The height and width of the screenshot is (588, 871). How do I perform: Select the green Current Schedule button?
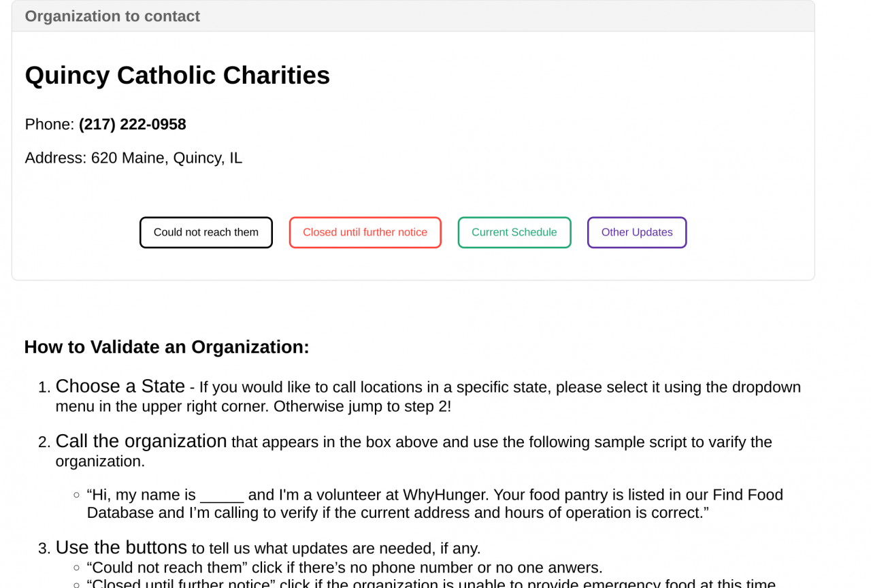514,232
